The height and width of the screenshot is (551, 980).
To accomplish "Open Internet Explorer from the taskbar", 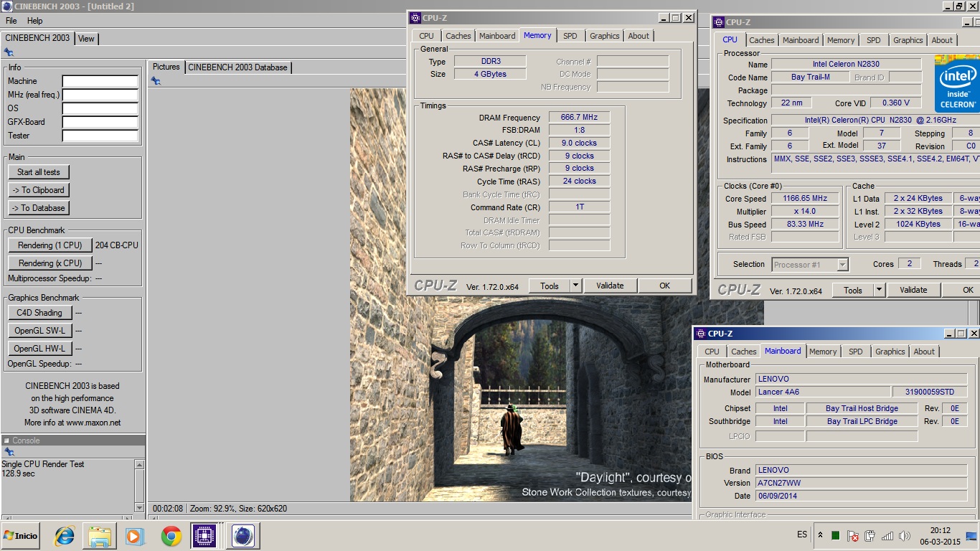I will point(65,536).
